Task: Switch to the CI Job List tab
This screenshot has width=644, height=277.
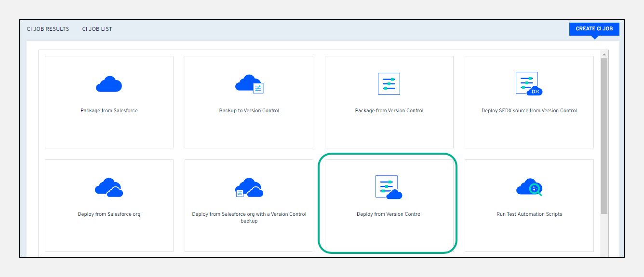Action: point(97,29)
